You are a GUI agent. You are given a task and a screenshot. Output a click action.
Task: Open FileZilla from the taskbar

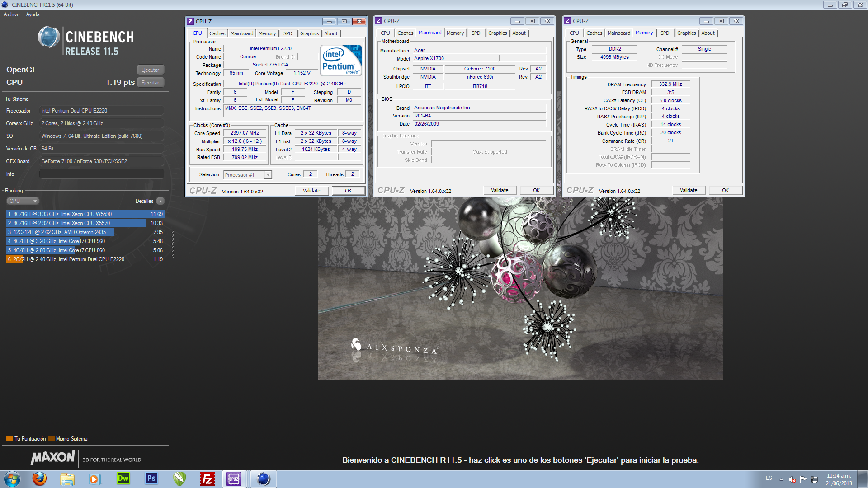(208, 479)
